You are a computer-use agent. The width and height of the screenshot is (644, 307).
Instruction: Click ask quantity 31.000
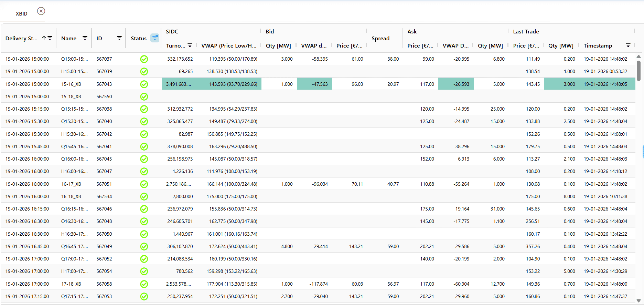click(497, 209)
